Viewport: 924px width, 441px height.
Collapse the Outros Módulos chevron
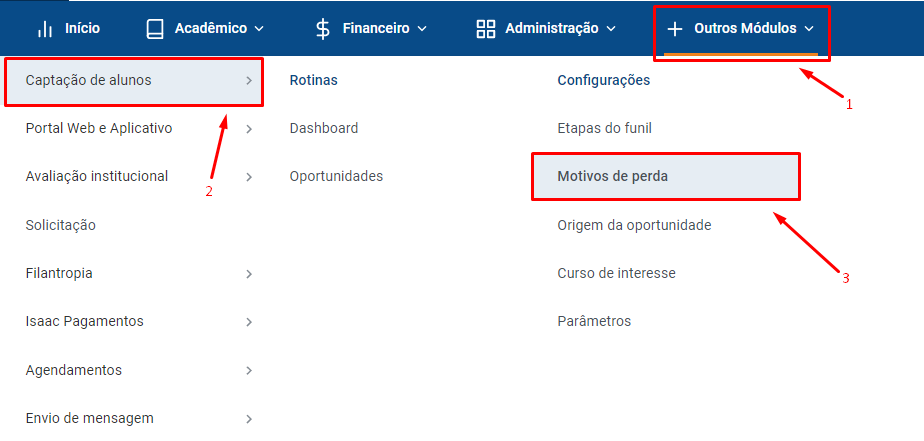(x=809, y=28)
